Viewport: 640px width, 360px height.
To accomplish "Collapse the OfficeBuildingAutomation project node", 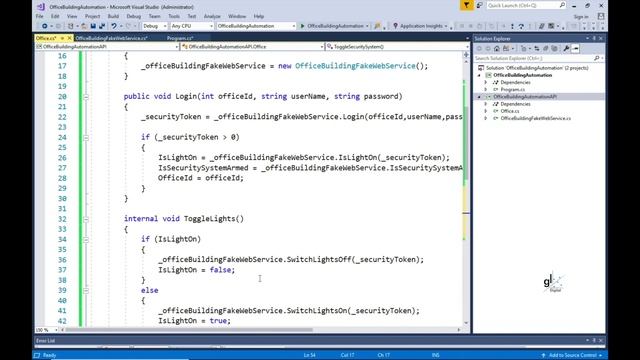I will [480, 76].
